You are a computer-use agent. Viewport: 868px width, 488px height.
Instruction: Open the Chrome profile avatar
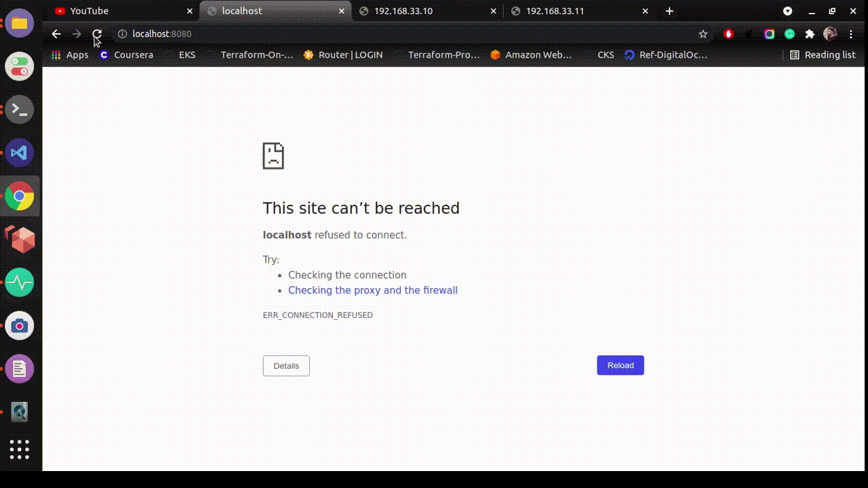point(830,34)
